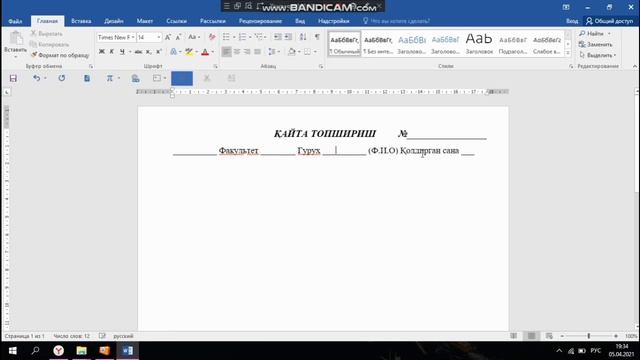
Task: Increase paragraph indent
Action: pyautogui.click(x=288, y=37)
